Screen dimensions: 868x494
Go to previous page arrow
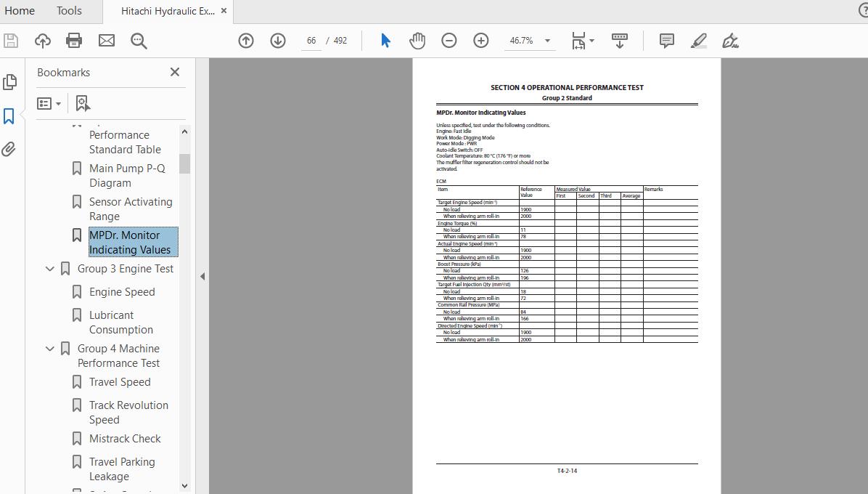(x=246, y=41)
